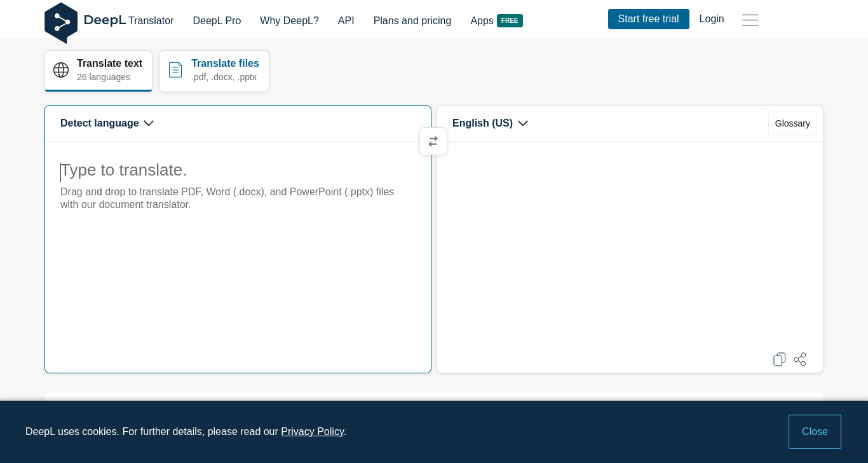Open the Privacy Policy link
Screen dimensions: 868x463
(x=312, y=432)
